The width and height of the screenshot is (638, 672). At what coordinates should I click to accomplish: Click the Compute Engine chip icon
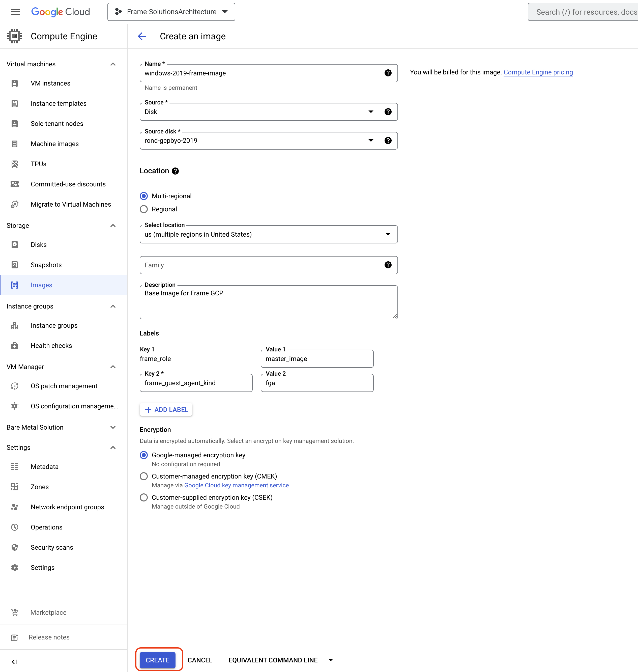pos(14,36)
